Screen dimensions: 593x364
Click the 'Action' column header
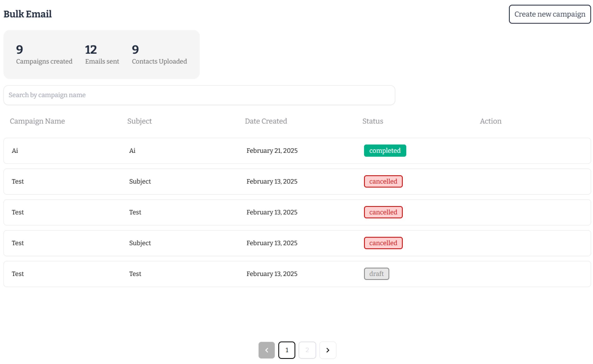[x=490, y=121]
